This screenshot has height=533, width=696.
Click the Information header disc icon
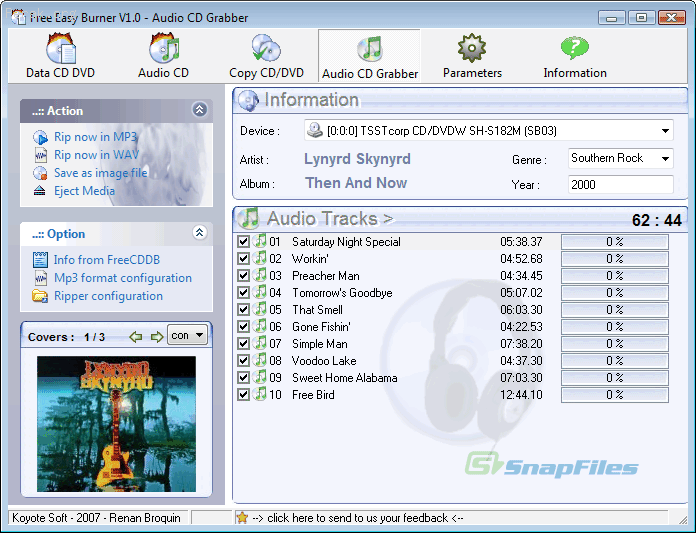pos(248,100)
